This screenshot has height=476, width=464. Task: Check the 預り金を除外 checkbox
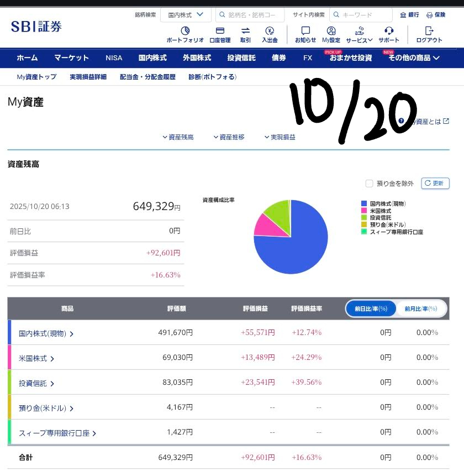tap(370, 184)
